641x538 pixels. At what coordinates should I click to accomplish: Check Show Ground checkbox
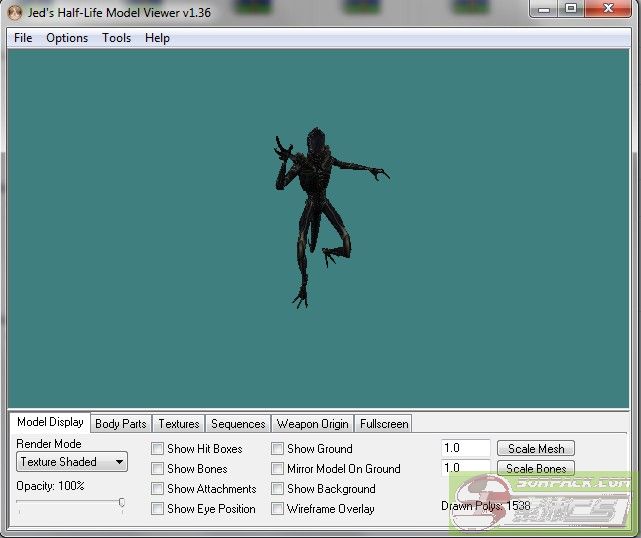coord(278,449)
